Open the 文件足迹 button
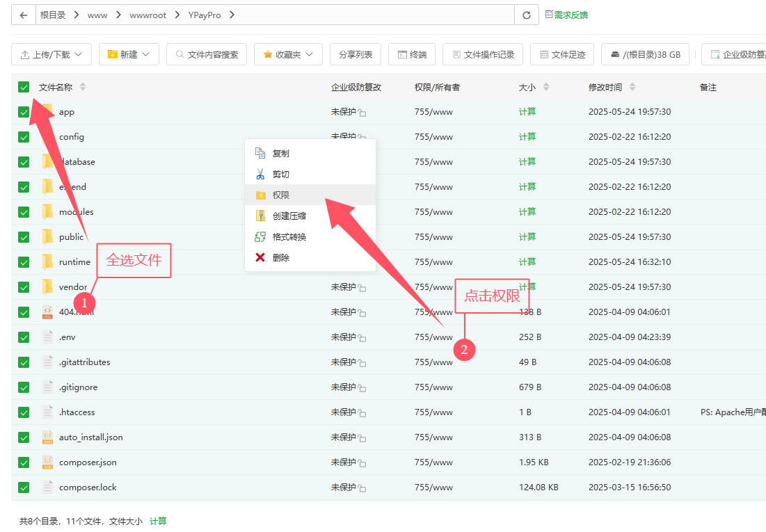Viewport: 766px width, 532px height. coord(561,54)
